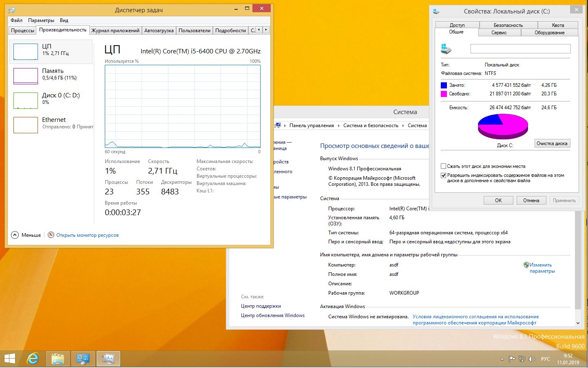Open the Параметры menu in Task Manager

41,20
